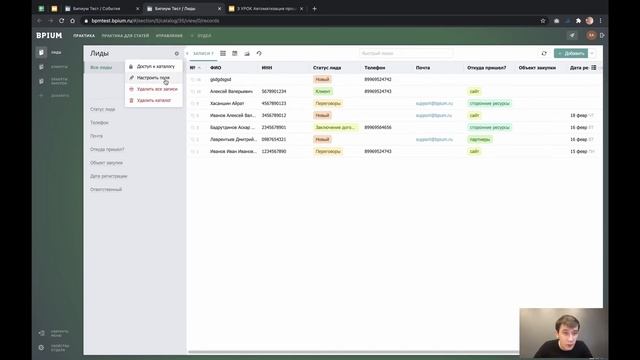Expand the Объект закупки filter
This screenshot has width=640, height=360.
point(106,163)
